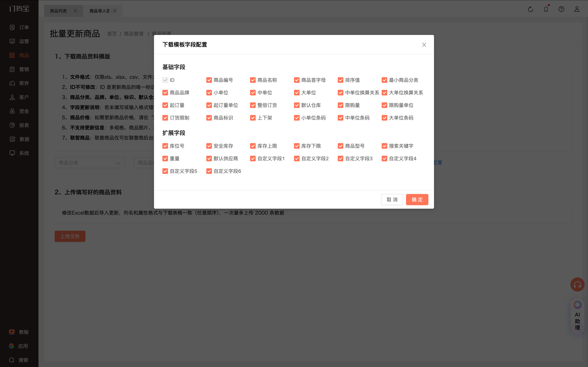Open the 订单 sidebar menu

pos(19,27)
